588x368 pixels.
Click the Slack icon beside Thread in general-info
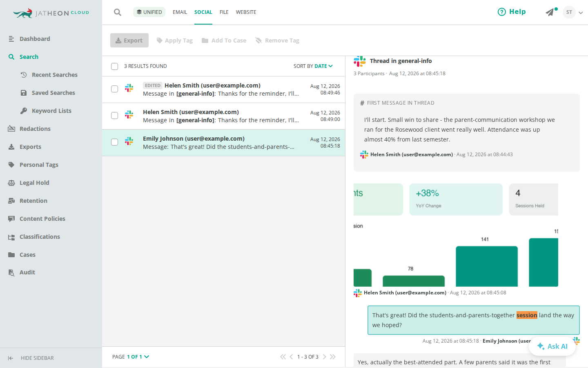[x=360, y=61]
